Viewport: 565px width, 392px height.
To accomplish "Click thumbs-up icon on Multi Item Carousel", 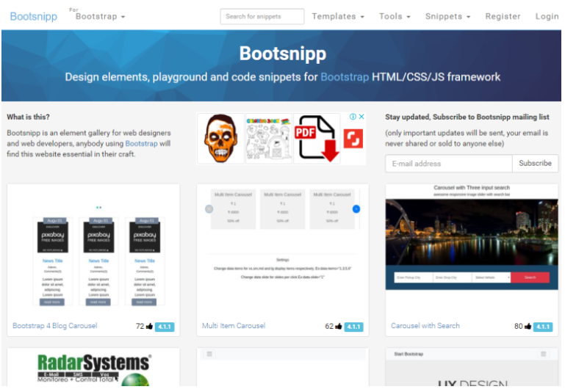I will [x=339, y=327].
